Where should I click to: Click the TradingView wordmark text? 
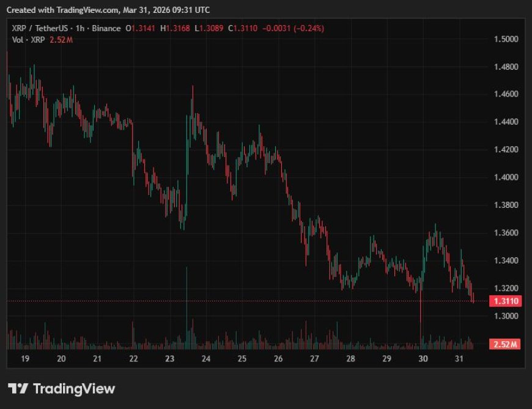pyautogui.click(x=73, y=388)
